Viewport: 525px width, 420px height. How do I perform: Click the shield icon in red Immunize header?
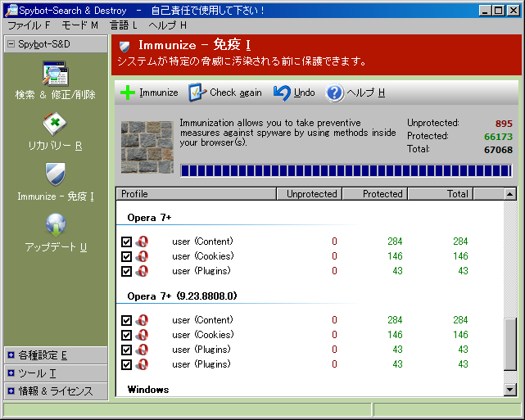pos(124,47)
